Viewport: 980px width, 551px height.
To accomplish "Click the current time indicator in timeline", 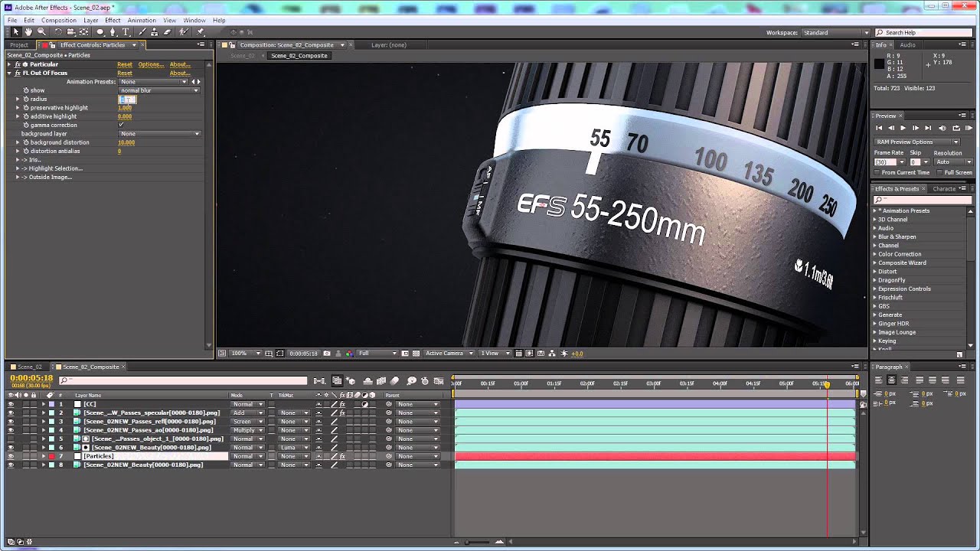I will click(x=827, y=384).
